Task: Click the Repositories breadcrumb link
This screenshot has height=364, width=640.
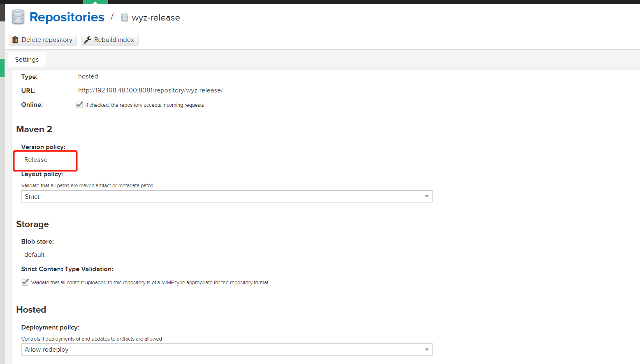Action: coord(67,17)
